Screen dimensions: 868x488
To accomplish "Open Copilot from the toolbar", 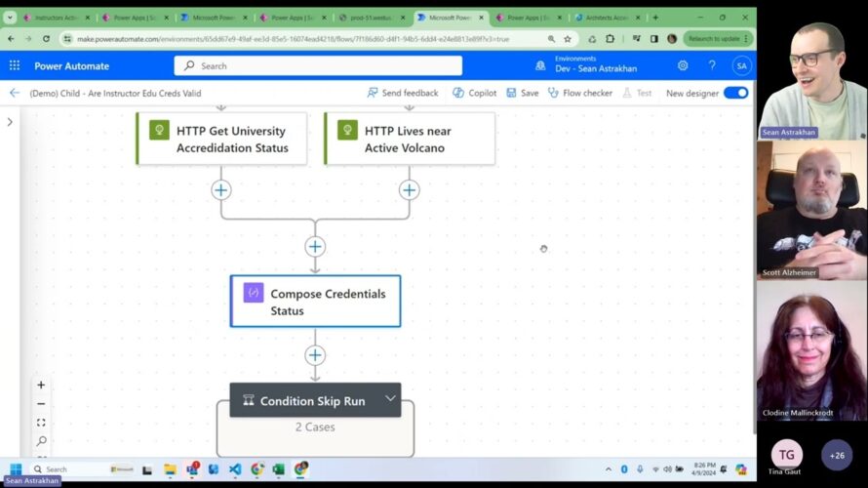I will pos(474,93).
